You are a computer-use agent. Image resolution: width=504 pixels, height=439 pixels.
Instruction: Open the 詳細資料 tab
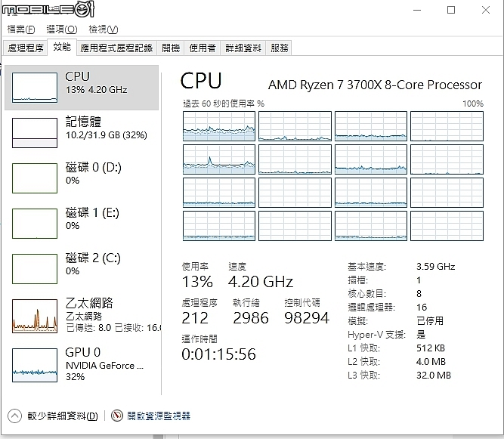243,48
